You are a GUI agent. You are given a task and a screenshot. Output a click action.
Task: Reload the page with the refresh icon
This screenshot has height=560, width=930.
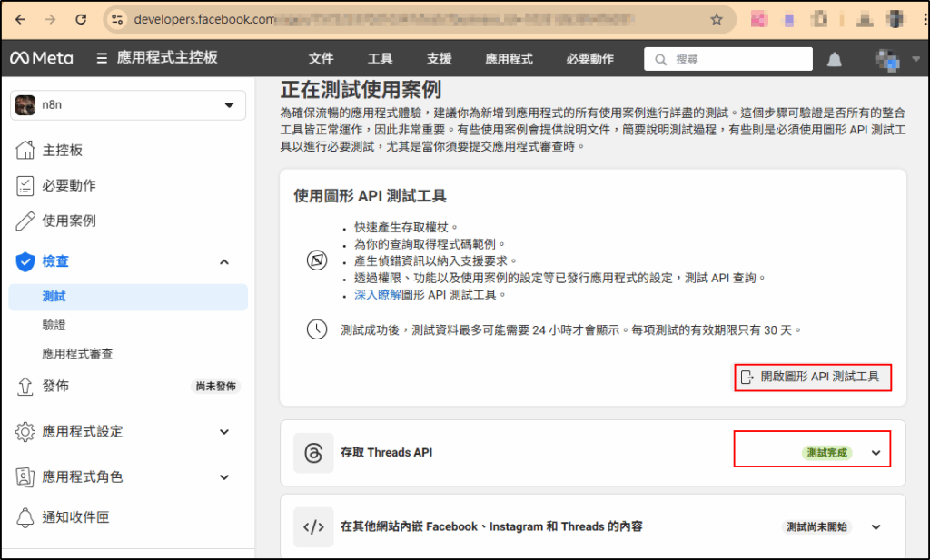point(81,20)
